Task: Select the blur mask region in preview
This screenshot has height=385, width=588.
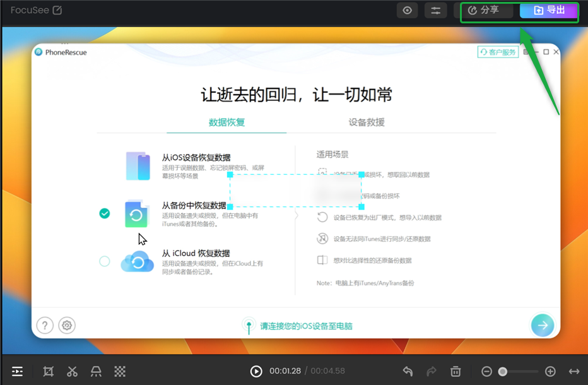Action: pyautogui.click(x=295, y=191)
